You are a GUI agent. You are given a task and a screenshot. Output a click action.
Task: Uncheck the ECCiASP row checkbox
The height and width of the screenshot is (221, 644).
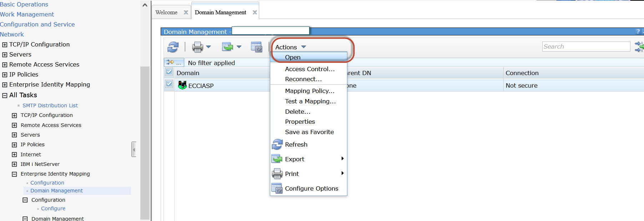[x=169, y=84]
